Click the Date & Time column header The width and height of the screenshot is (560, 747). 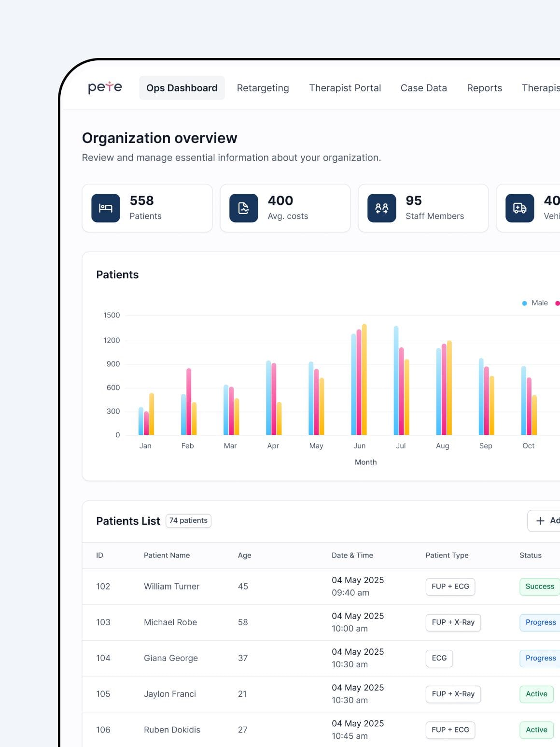tap(352, 556)
